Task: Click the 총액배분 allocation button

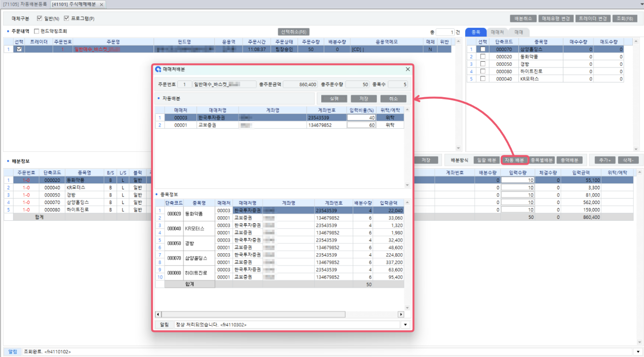Action: click(569, 160)
